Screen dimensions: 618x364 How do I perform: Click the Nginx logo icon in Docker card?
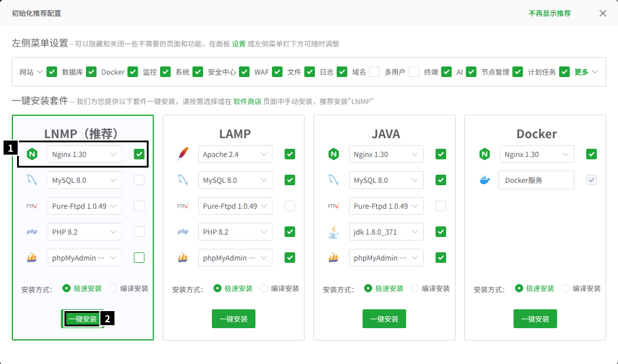point(485,154)
